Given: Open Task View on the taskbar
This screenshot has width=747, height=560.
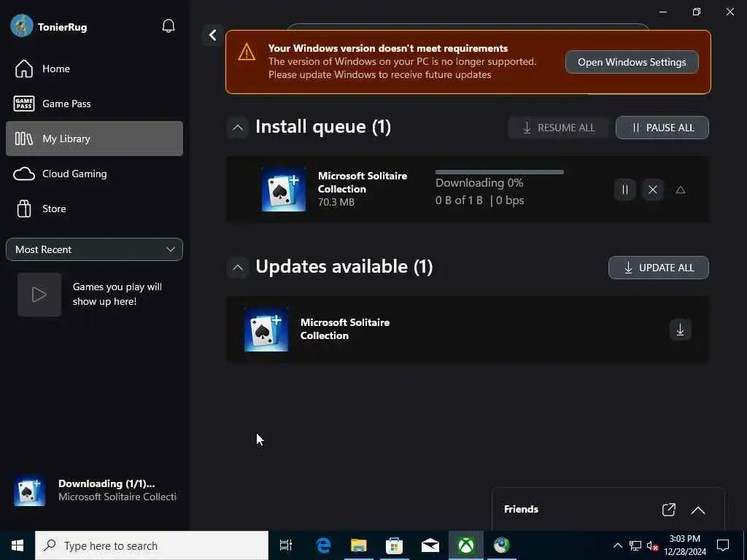Looking at the screenshot, I should tap(286, 545).
